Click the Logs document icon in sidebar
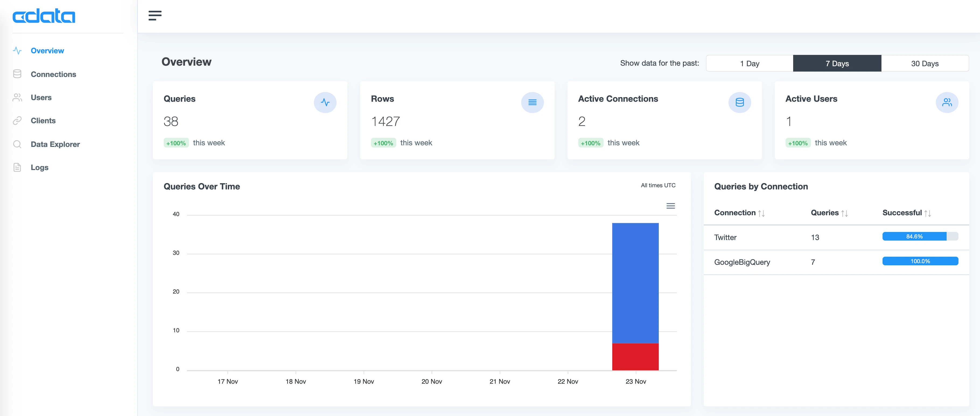The image size is (980, 416). [x=17, y=167]
